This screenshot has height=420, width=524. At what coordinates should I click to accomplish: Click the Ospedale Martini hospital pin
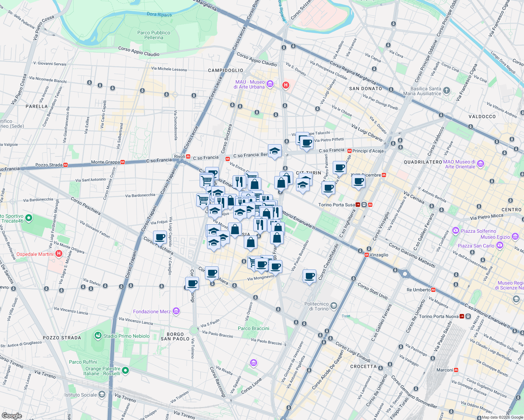[x=59, y=253]
